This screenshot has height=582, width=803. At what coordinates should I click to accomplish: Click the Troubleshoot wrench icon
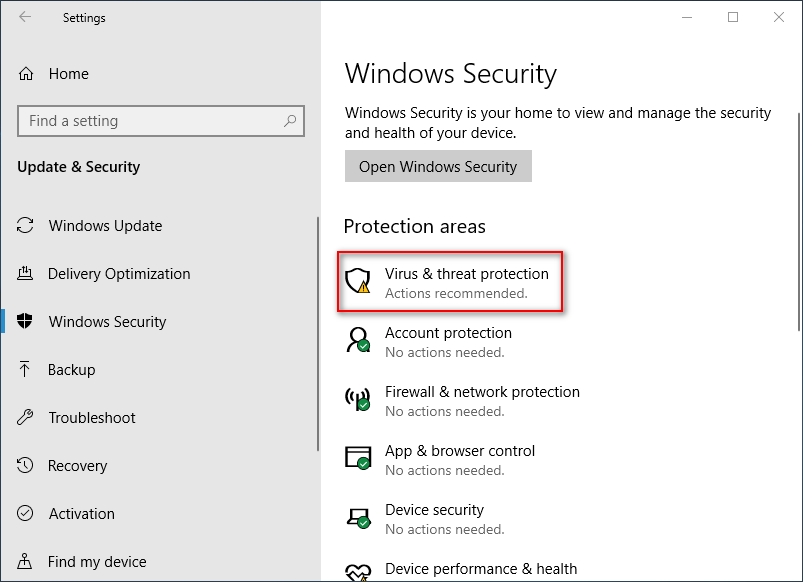pos(25,418)
